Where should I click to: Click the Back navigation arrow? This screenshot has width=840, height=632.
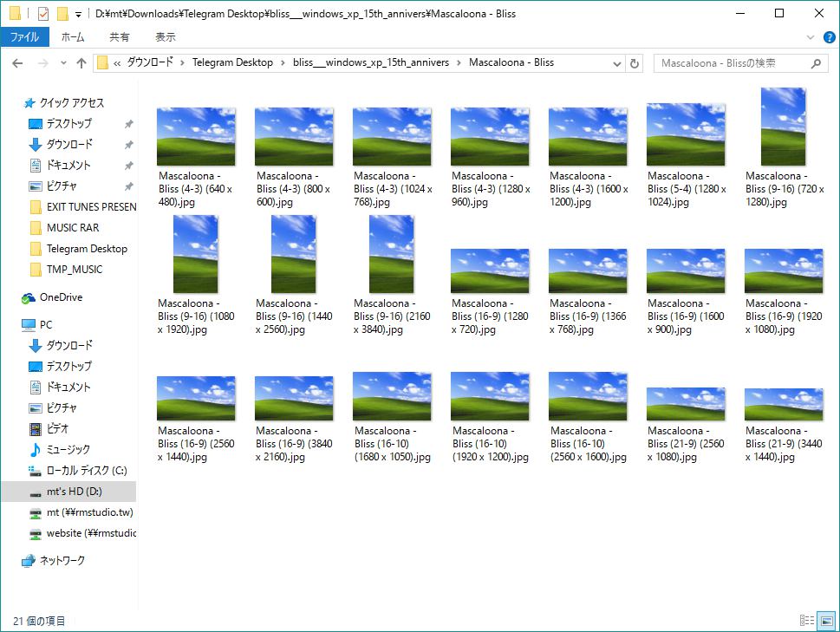click(17, 63)
